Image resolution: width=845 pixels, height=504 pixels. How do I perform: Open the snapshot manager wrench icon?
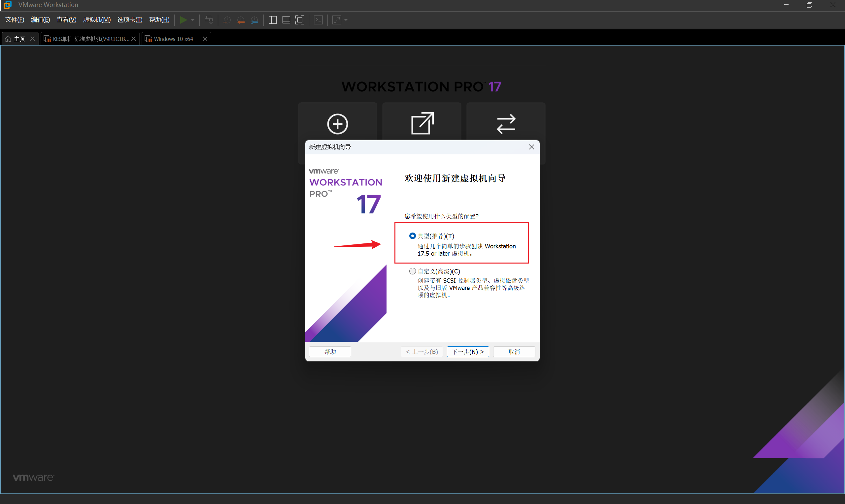[x=254, y=20]
